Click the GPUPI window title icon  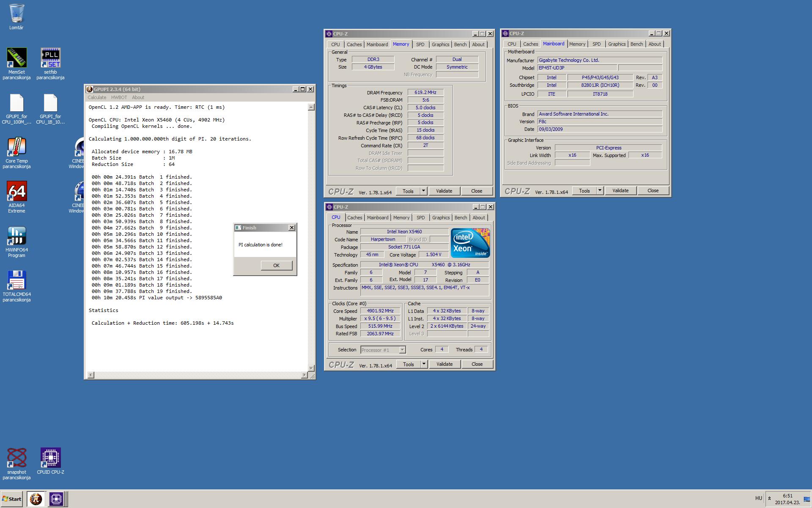pyautogui.click(x=90, y=89)
